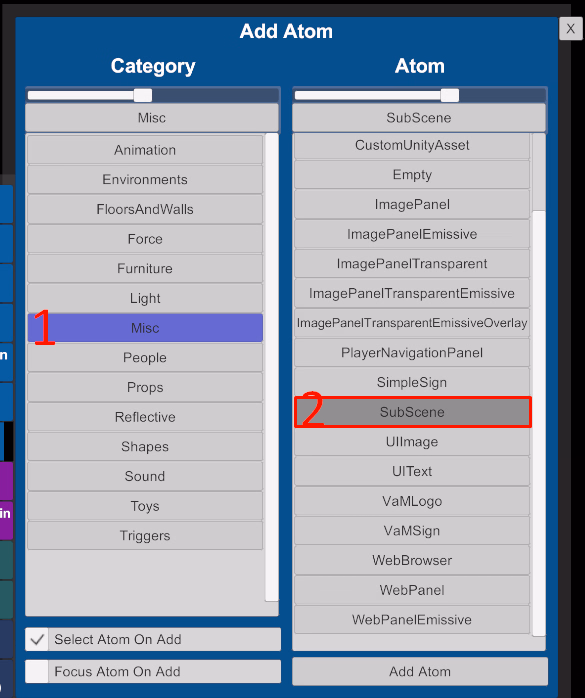Close the Add Atom dialog
585x698 pixels.
[570, 29]
